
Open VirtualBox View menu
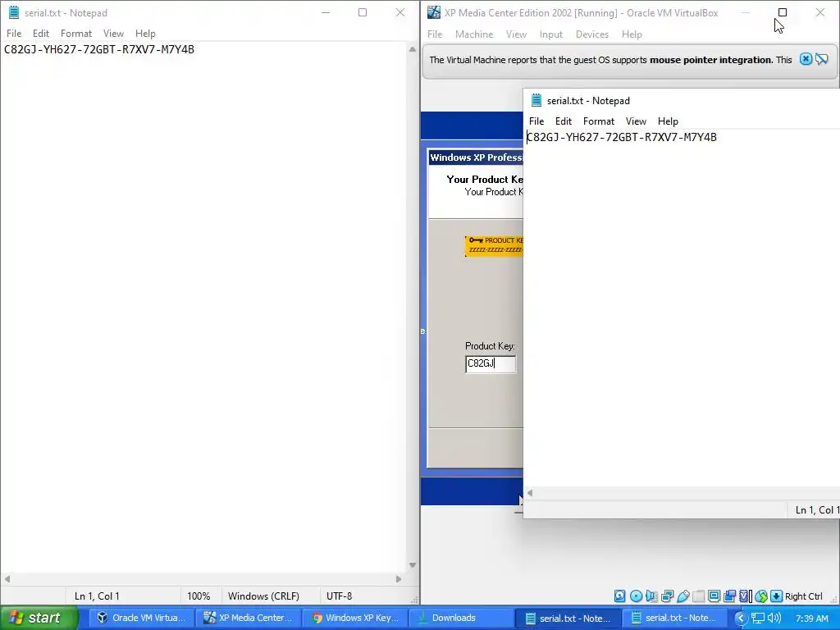pyautogui.click(x=517, y=34)
